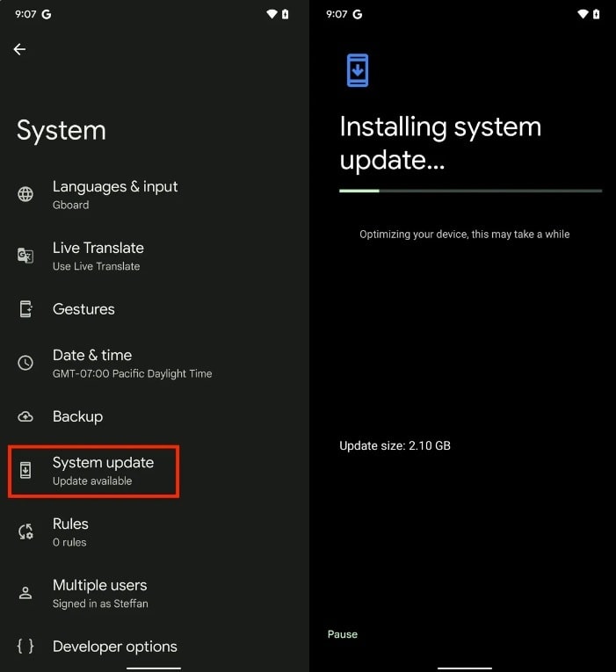Tap the Google G icon in left status bar
This screenshot has height=672, width=616.
click(47, 15)
